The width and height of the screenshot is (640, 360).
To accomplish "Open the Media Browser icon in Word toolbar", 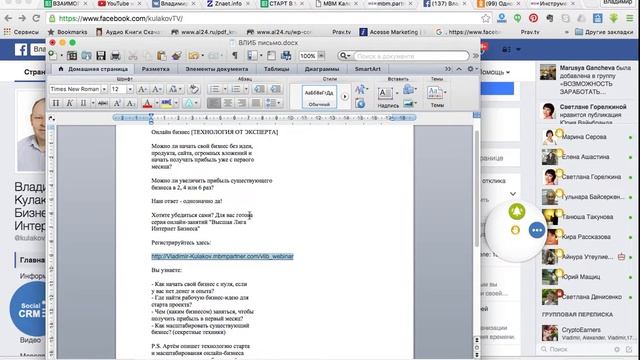I will pyautogui.click(x=286, y=56).
